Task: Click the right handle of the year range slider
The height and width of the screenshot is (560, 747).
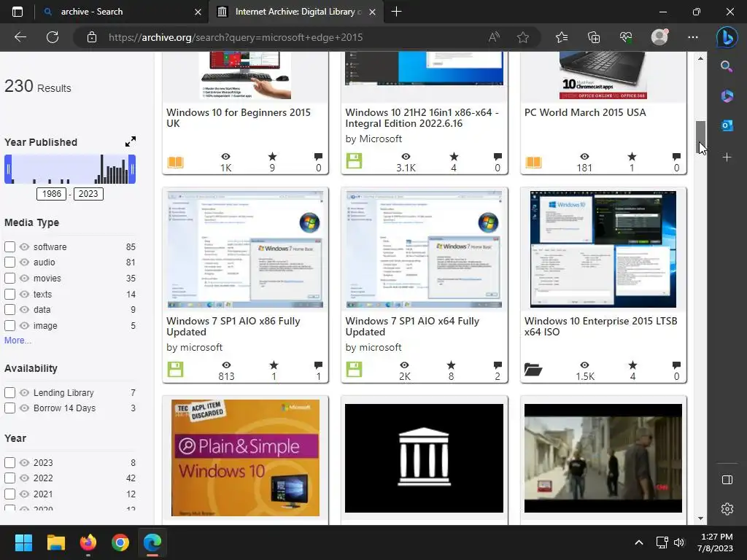Action: [133, 169]
